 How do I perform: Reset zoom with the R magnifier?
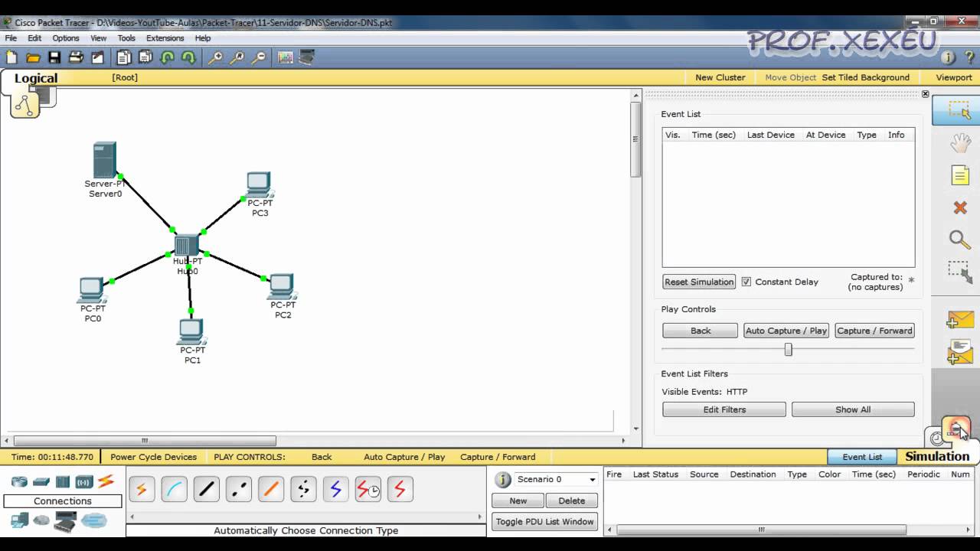point(238,57)
